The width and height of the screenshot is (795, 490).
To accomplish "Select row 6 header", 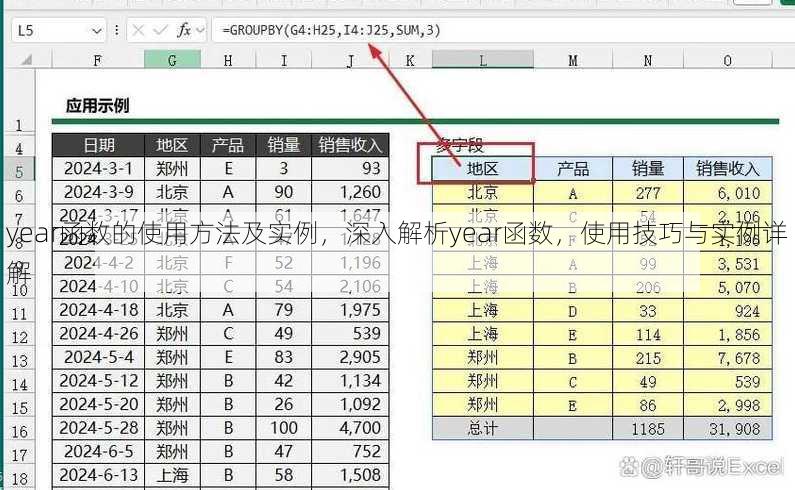I will (x=19, y=195).
